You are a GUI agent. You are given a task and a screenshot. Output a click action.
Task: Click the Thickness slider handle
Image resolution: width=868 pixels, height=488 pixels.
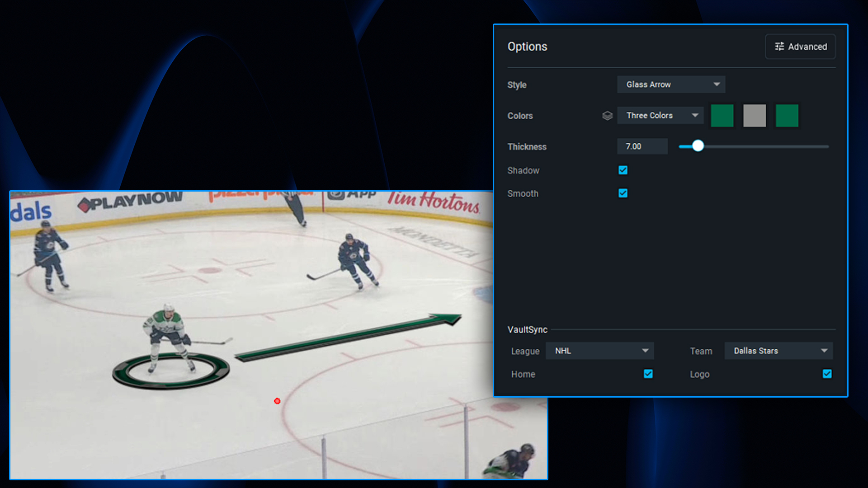coord(698,146)
